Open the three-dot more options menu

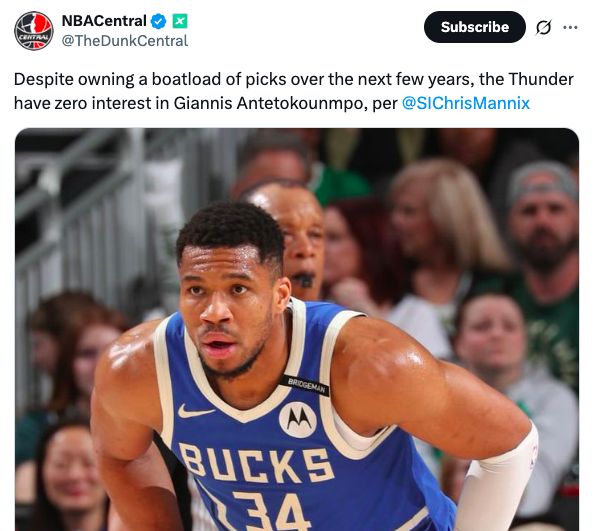570,27
